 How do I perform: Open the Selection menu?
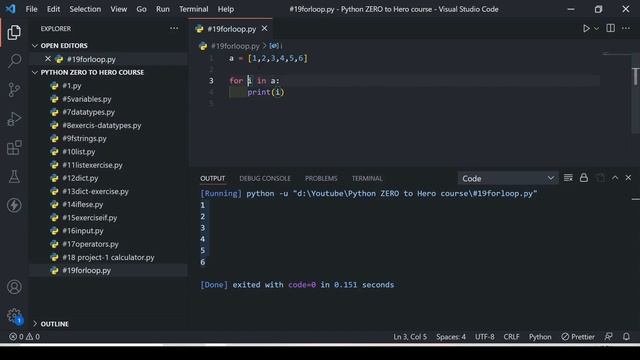click(x=85, y=9)
